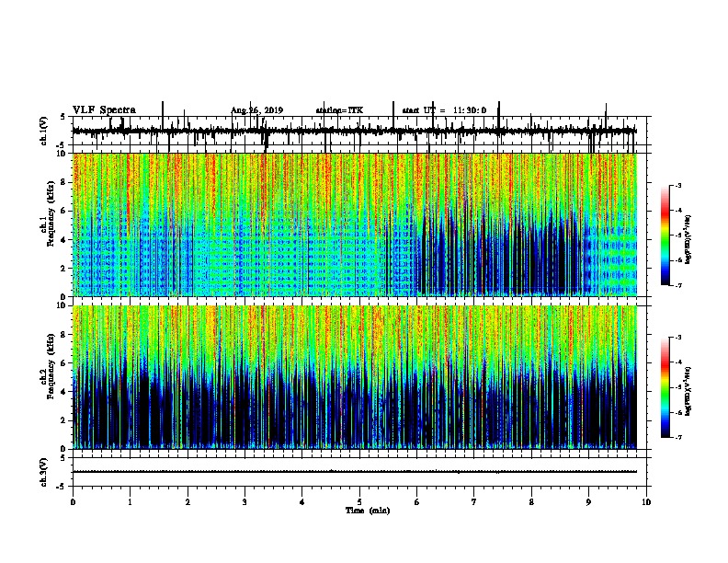Click the time axis tick label "9"
The width and height of the screenshot is (728, 563).
pyautogui.click(x=588, y=502)
